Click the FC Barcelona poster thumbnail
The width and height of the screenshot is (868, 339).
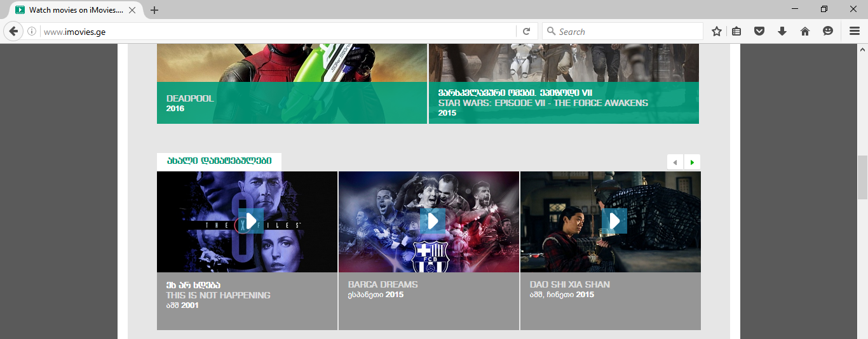point(429,222)
